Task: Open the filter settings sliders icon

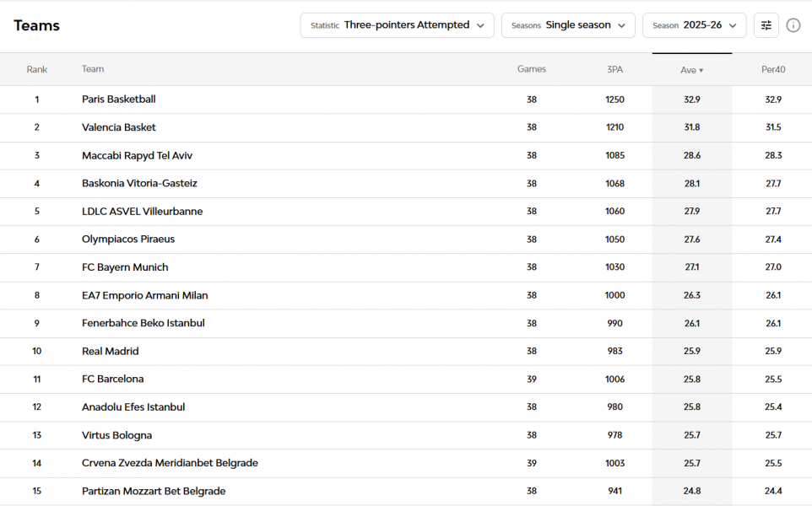Action: (x=766, y=25)
